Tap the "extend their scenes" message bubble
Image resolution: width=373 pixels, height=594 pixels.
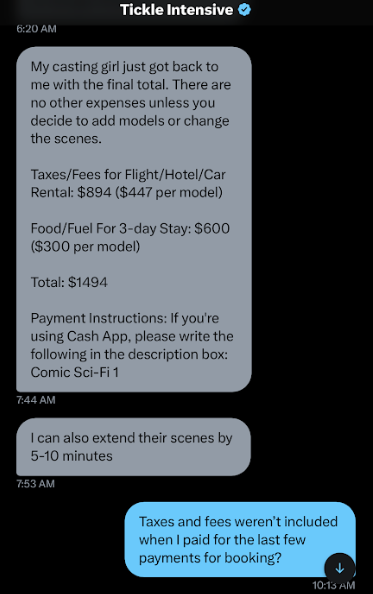coord(133,447)
